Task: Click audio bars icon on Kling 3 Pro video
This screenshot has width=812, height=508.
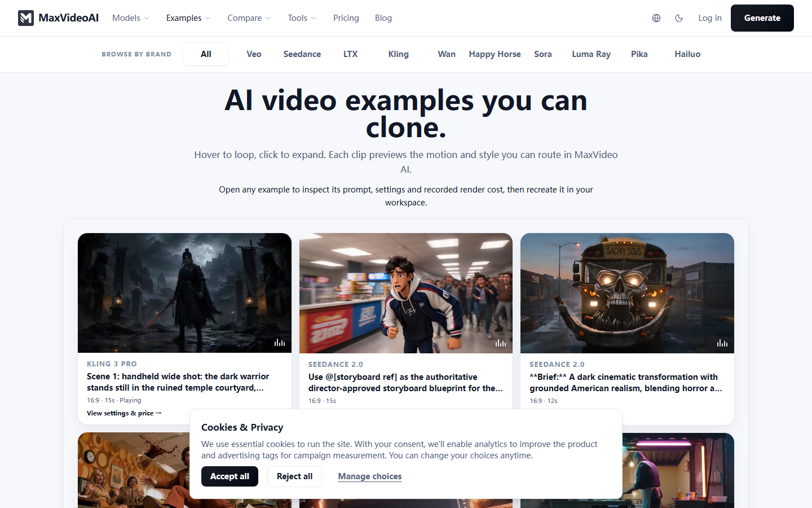Action: 280,343
